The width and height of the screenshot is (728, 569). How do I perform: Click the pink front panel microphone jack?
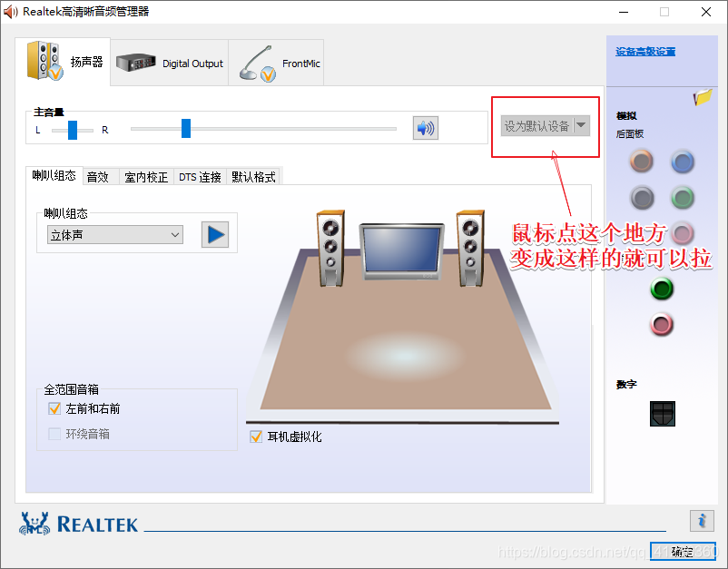point(662,324)
